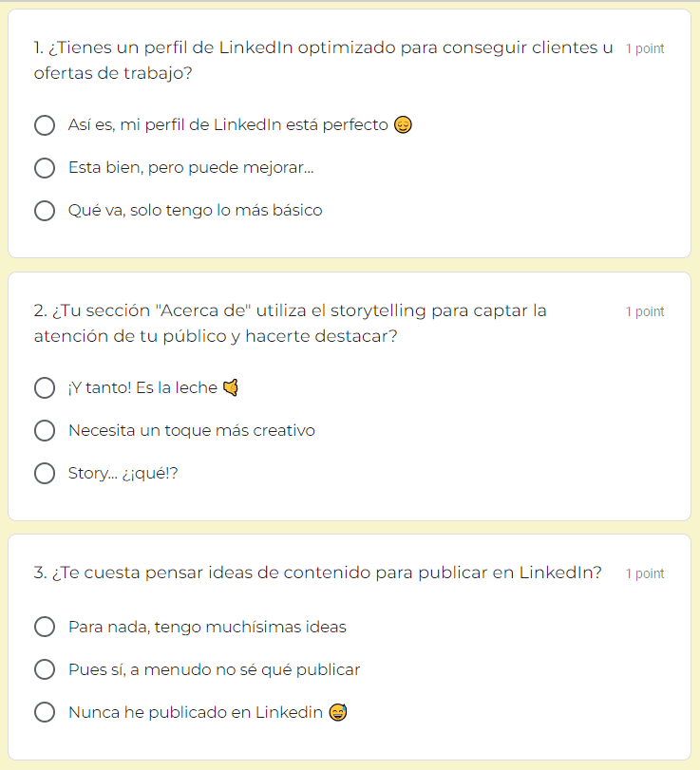Screen dimensions: 700x770
Task: Click question 2 title about 'Acerca de' storytelling
Action: click(x=290, y=324)
